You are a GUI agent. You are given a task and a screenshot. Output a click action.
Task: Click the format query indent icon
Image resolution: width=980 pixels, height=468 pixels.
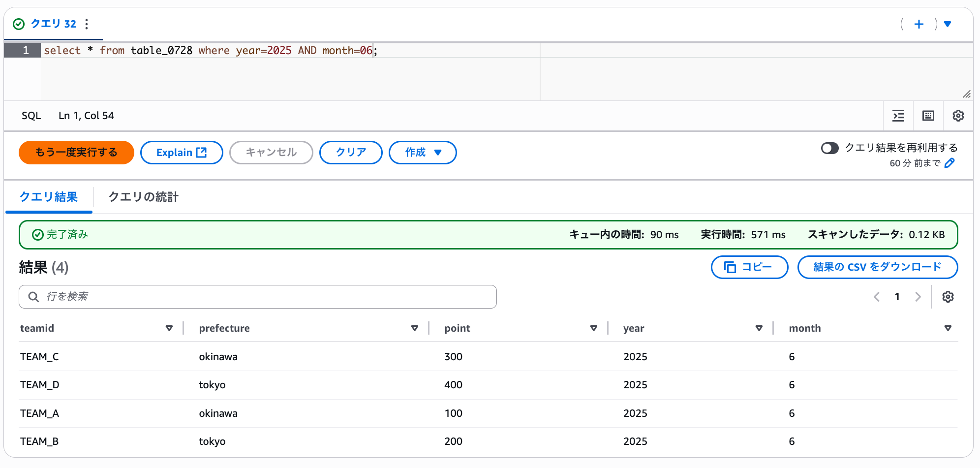point(898,116)
